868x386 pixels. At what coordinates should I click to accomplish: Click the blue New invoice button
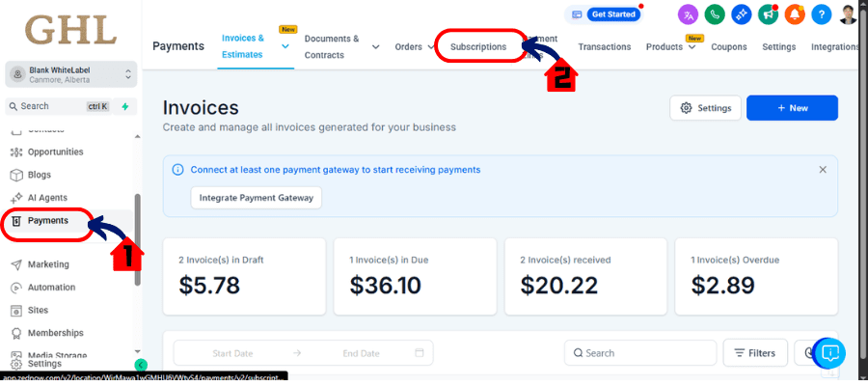point(792,108)
